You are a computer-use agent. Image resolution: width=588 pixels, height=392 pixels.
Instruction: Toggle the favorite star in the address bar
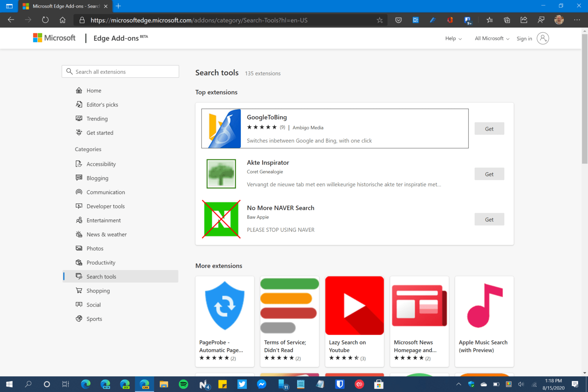(379, 20)
